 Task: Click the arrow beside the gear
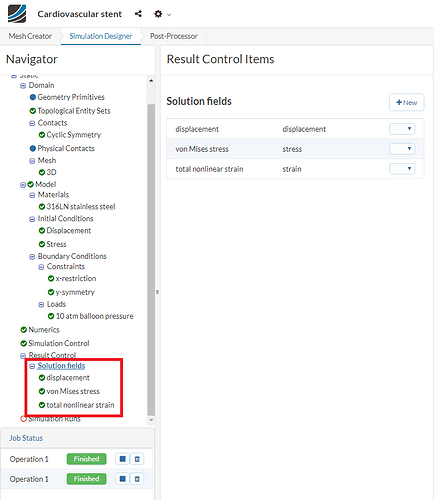click(x=169, y=15)
